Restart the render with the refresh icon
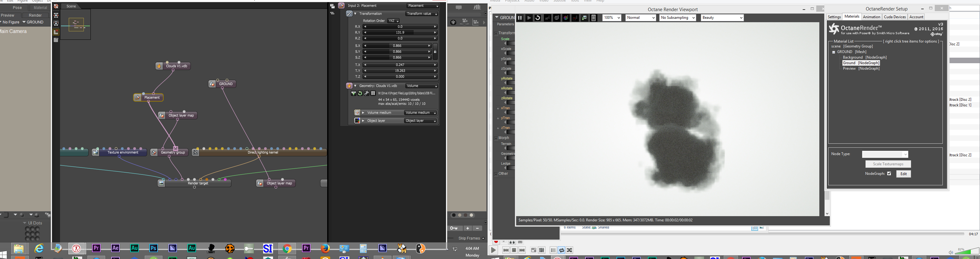980x259 pixels. pos(538,18)
